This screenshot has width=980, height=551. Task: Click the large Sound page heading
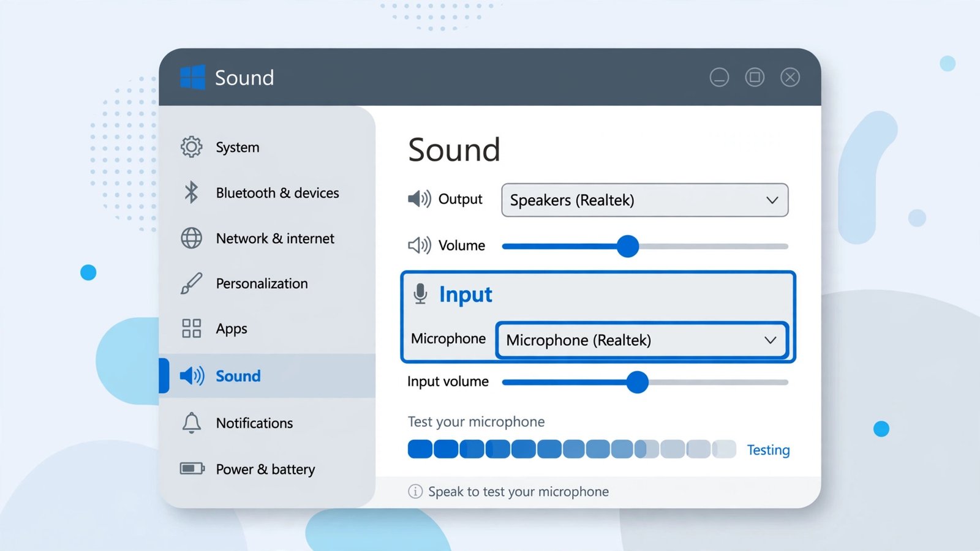point(454,150)
